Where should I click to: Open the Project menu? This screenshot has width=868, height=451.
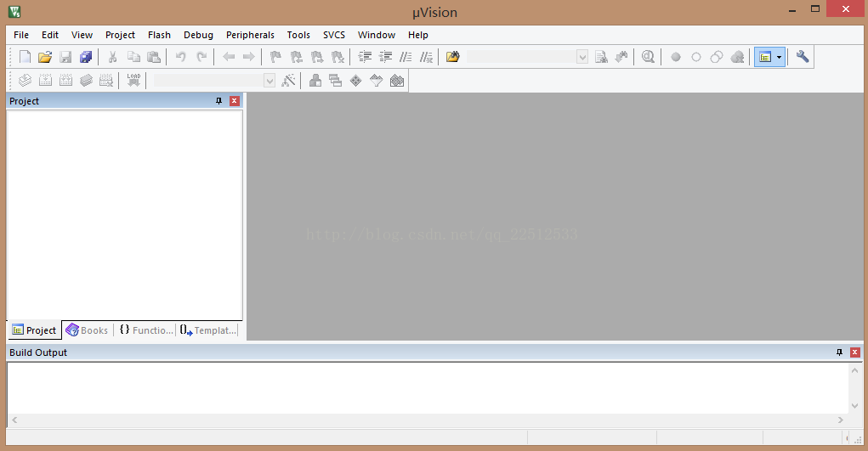coord(120,35)
